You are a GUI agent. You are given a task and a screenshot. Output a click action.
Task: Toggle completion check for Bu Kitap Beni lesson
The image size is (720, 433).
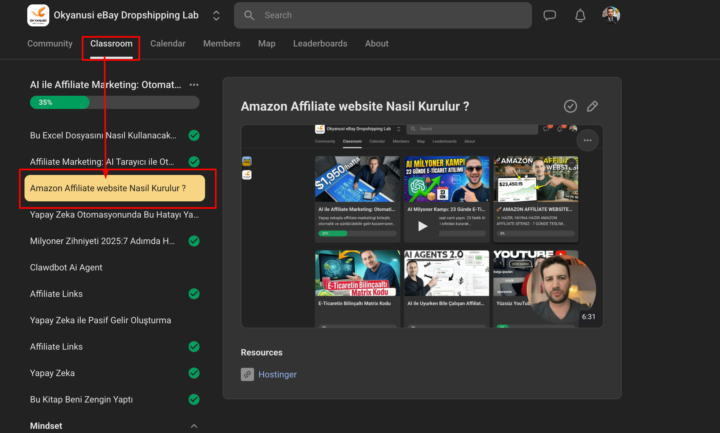pyautogui.click(x=194, y=399)
